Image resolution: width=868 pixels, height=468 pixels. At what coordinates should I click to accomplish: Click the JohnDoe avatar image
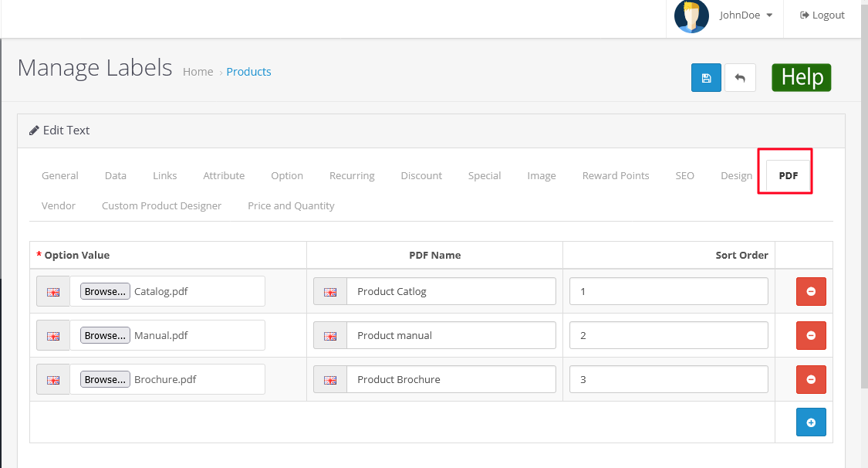tap(691, 16)
